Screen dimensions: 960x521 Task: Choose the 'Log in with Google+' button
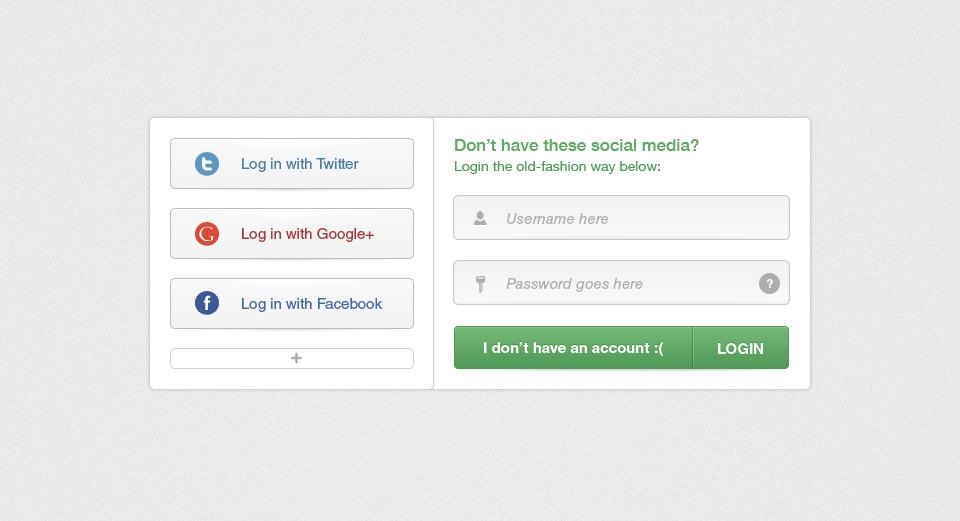click(x=292, y=233)
